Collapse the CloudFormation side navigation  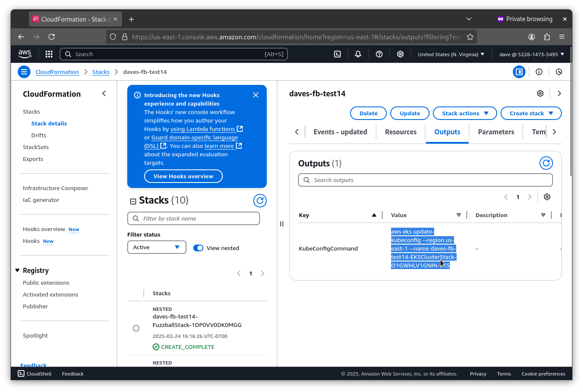pyautogui.click(x=104, y=93)
